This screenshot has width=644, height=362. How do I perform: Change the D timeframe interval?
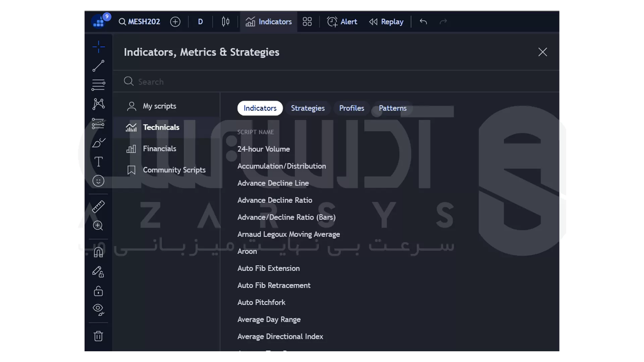click(x=200, y=22)
